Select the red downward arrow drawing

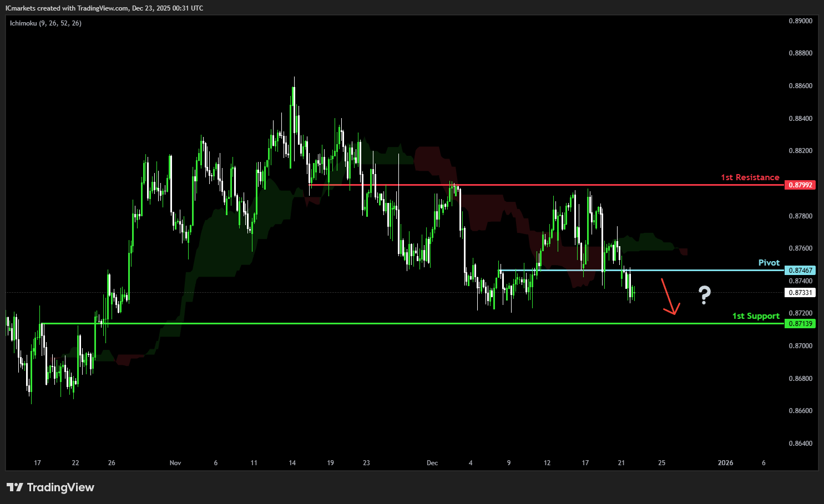668,297
